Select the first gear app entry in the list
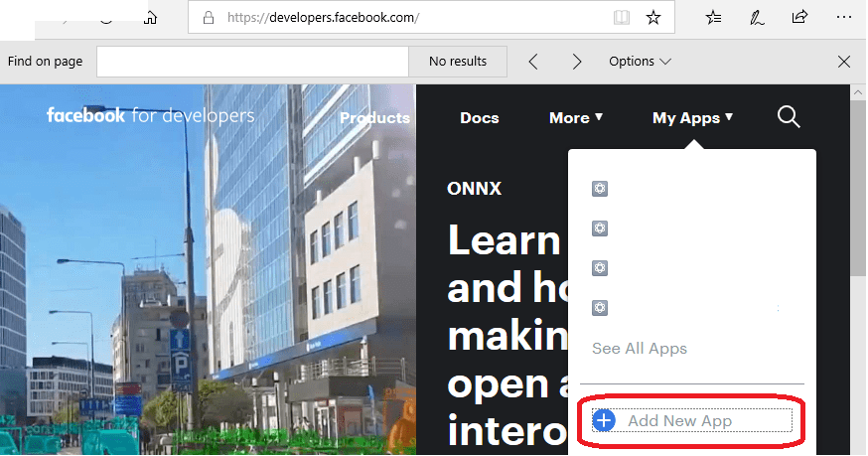Viewport: 868px width, 456px height. [599, 189]
